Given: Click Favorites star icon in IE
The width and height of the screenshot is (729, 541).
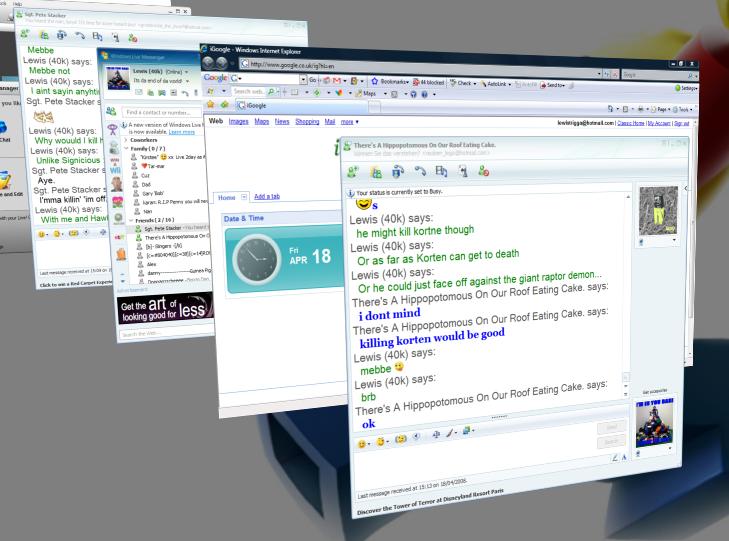Looking at the screenshot, I should (x=211, y=104).
